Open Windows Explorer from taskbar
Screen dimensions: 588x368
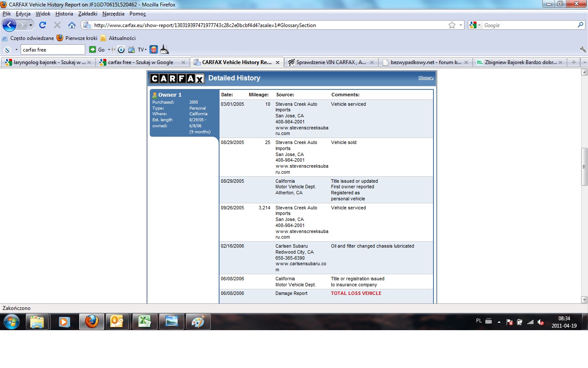[37, 322]
